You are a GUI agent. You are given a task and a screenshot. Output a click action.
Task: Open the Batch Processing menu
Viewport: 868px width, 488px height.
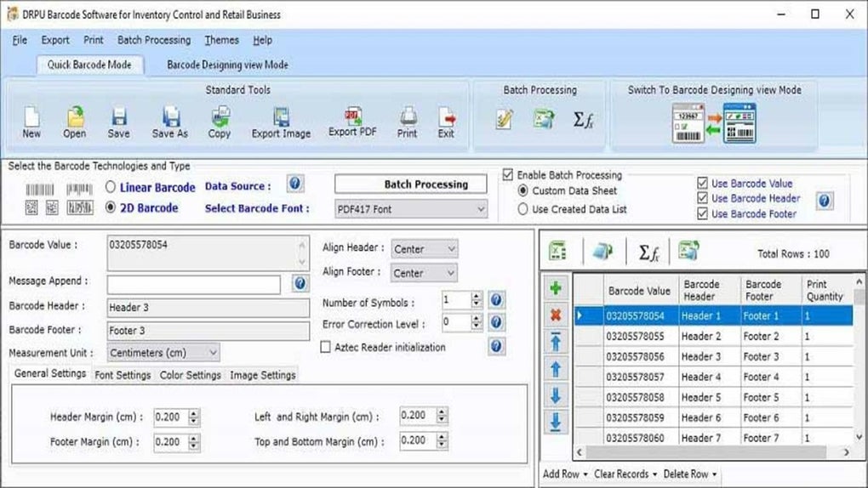pos(154,40)
